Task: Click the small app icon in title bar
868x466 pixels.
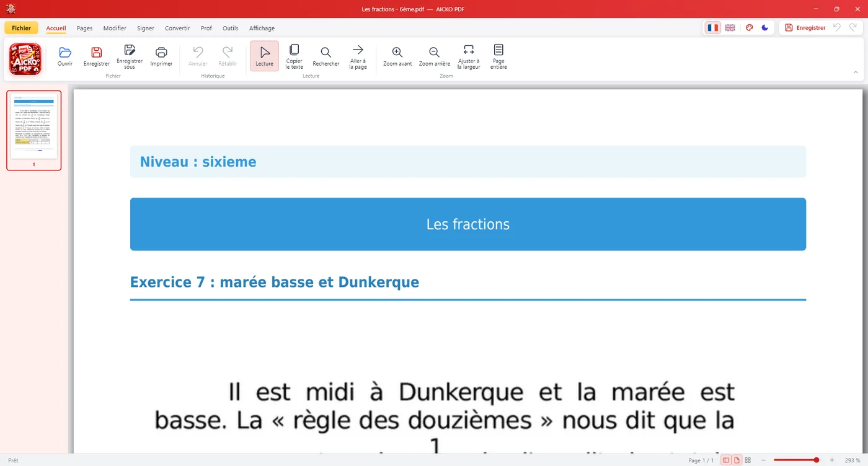Action: pos(11,9)
